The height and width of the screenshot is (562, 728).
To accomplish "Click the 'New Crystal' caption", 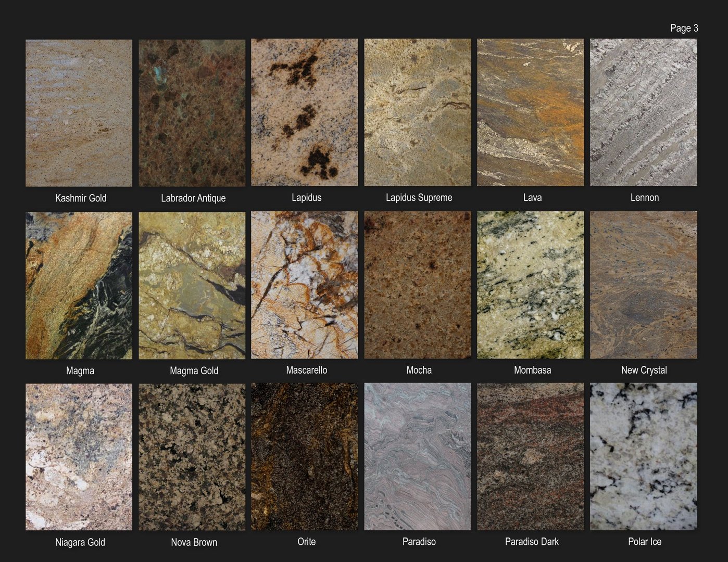I will (644, 371).
